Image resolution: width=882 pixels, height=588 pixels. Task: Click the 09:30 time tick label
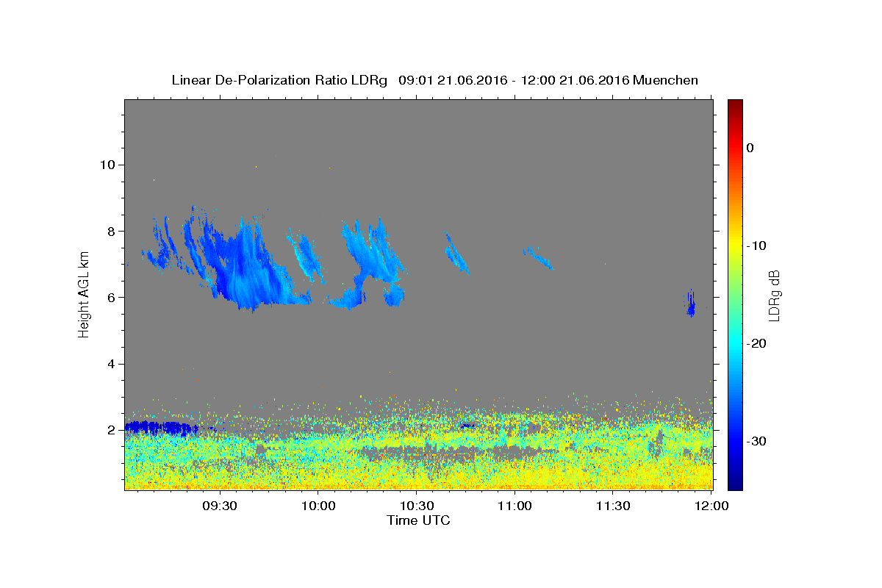click(x=219, y=506)
